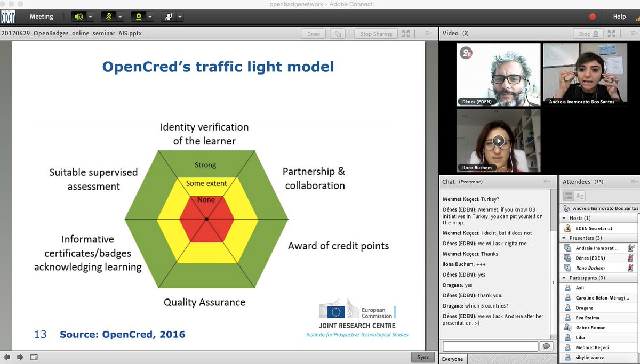Click Andreia's active microphone icon
This screenshot has height=364, width=640.
[x=631, y=248]
